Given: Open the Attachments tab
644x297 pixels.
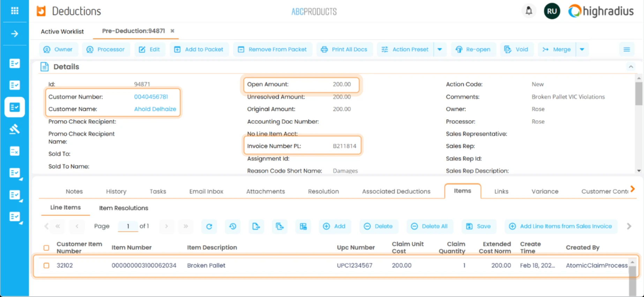Looking at the screenshot, I should [265, 191].
